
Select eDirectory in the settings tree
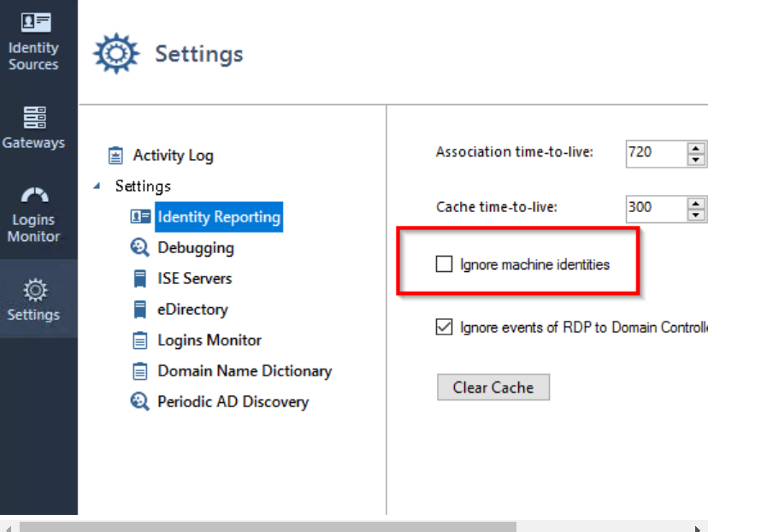click(192, 309)
